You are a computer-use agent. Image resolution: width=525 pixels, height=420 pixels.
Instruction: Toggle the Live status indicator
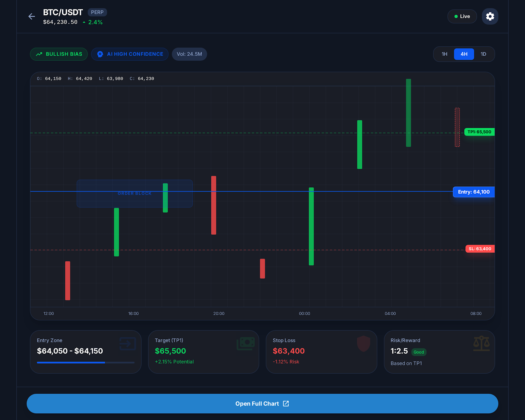coord(462,16)
